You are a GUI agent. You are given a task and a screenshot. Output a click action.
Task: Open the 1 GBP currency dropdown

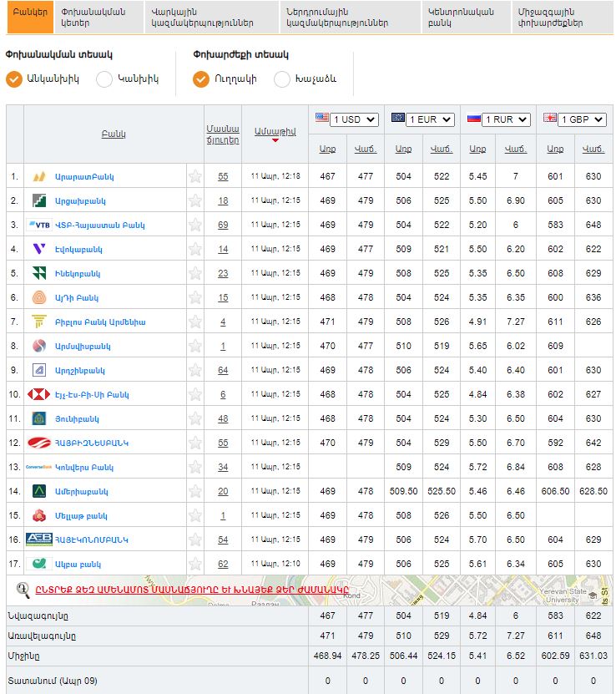tap(582, 119)
